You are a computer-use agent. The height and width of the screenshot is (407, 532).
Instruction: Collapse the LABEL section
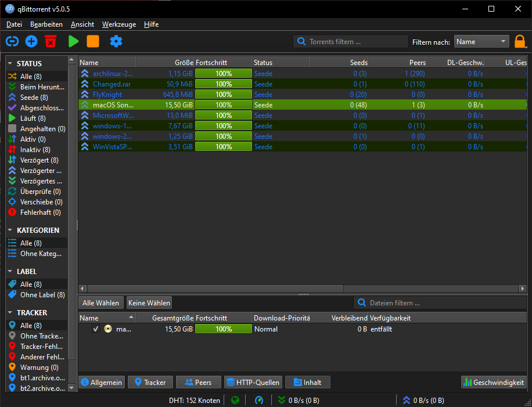point(10,272)
